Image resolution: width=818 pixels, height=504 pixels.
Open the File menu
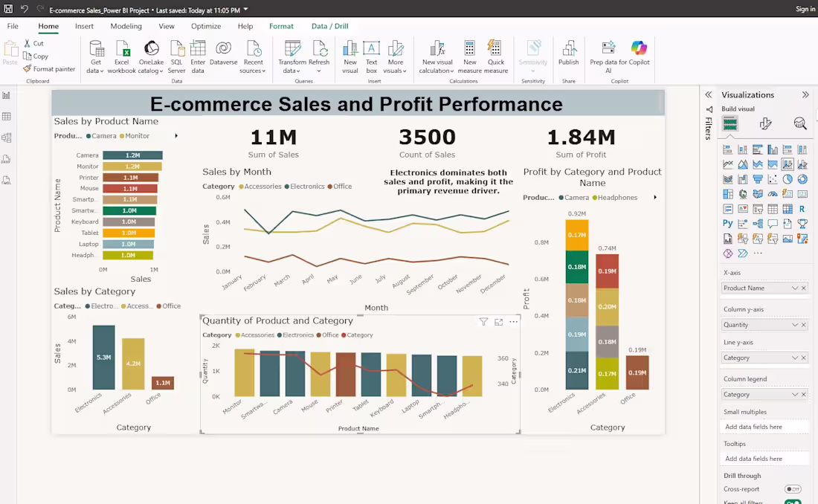pos(13,26)
